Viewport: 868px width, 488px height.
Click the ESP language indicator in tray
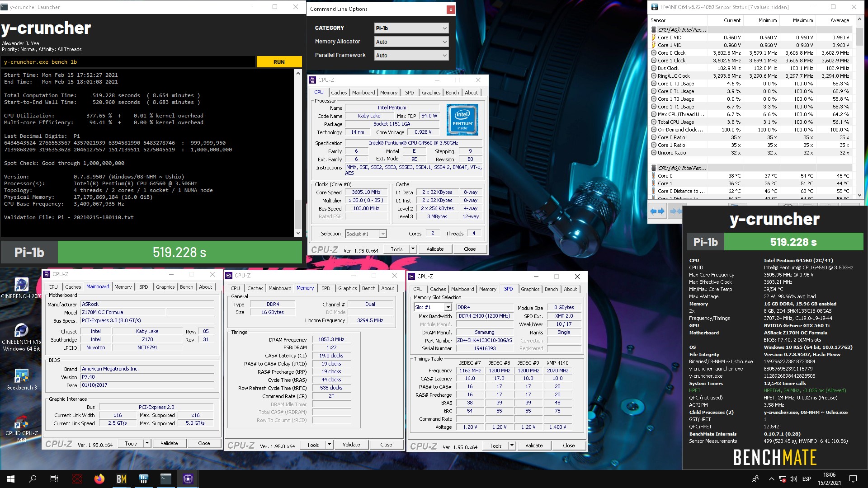[x=807, y=479]
